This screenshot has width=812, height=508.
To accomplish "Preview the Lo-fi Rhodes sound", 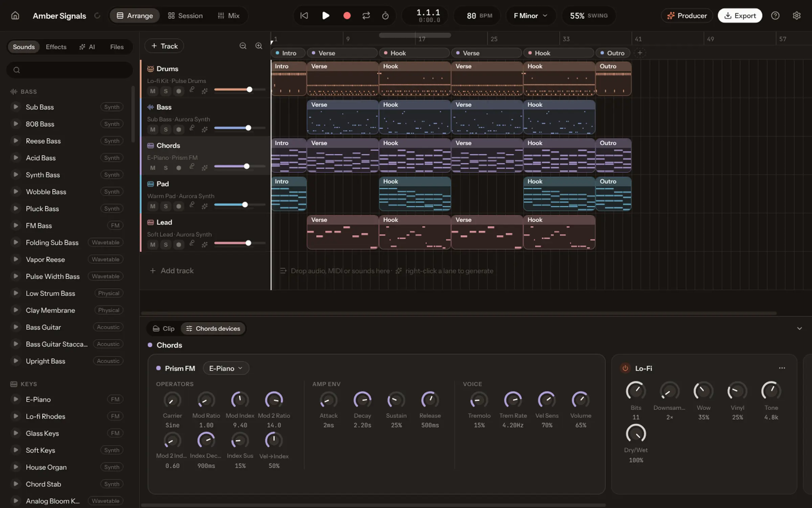I will pyautogui.click(x=16, y=416).
